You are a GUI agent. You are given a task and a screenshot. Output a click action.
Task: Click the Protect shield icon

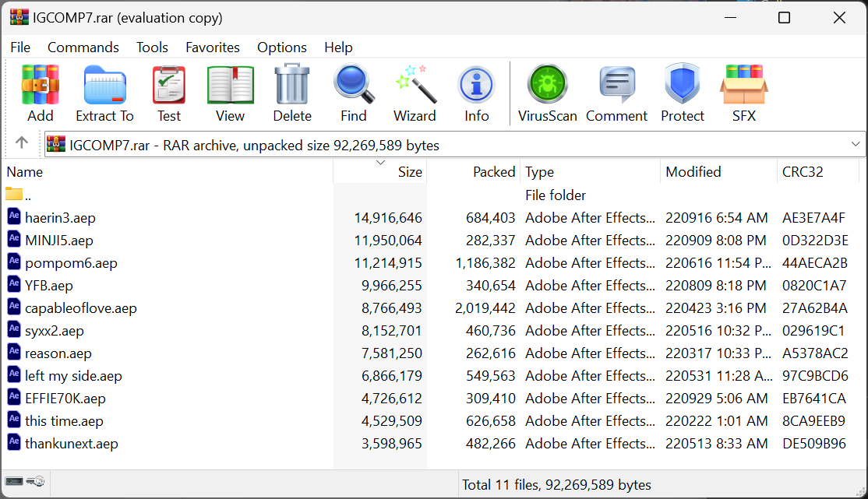click(682, 84)
